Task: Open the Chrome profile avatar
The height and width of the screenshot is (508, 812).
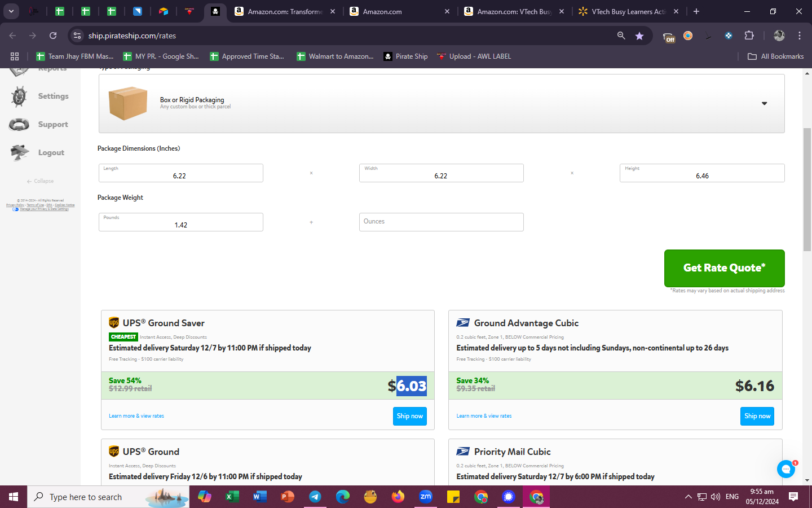Action: (779, 36)
